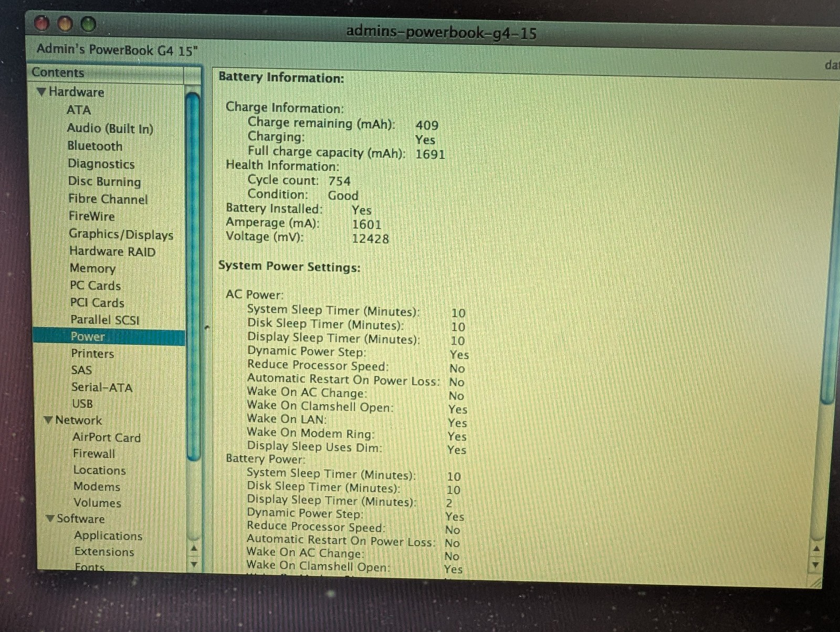
Task: Select Modems entry
Action: click(x=97, y=487)
